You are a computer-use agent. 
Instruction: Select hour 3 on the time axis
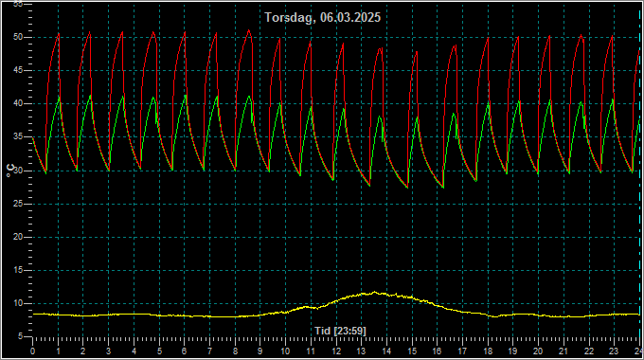108,351
